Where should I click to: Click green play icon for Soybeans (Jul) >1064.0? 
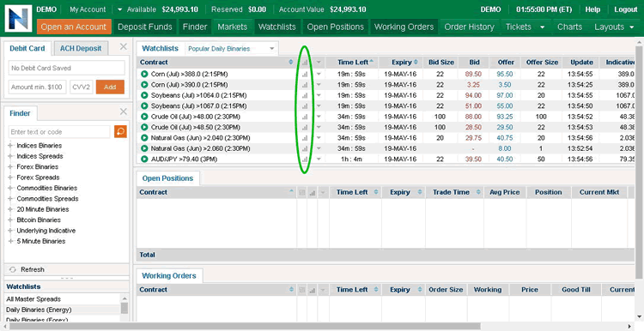coord(144,95)
